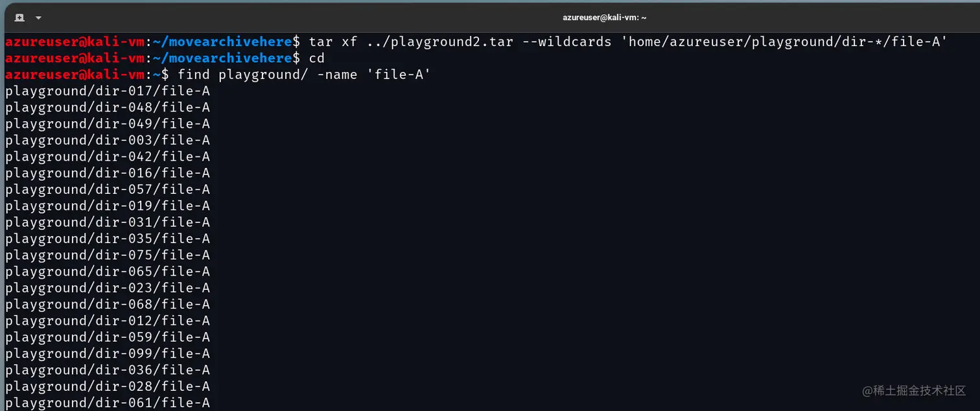
Task: Select output line playground/dir-012/file-A
Action: [108, 321]
